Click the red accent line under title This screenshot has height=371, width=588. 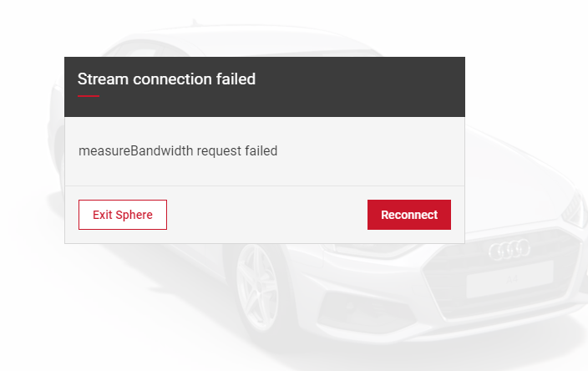(x=89, y=96)
